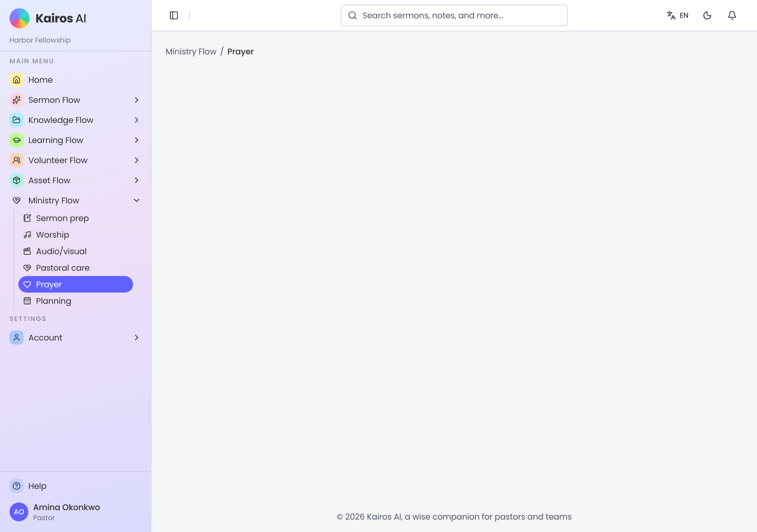Click the Ministry Flow breadcrumb link
Viewport: 757px width, 532px height.
click(191, 51)
